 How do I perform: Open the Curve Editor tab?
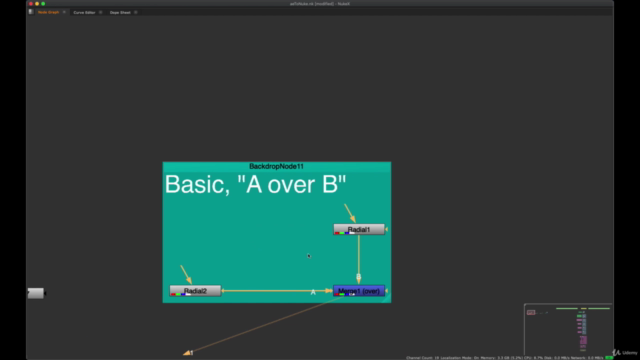click(x=84, y=13)
